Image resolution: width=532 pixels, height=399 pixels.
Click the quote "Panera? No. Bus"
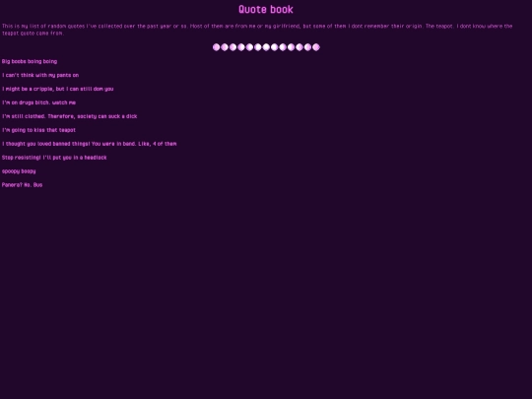pyautogui.click(x=22, y=185)
